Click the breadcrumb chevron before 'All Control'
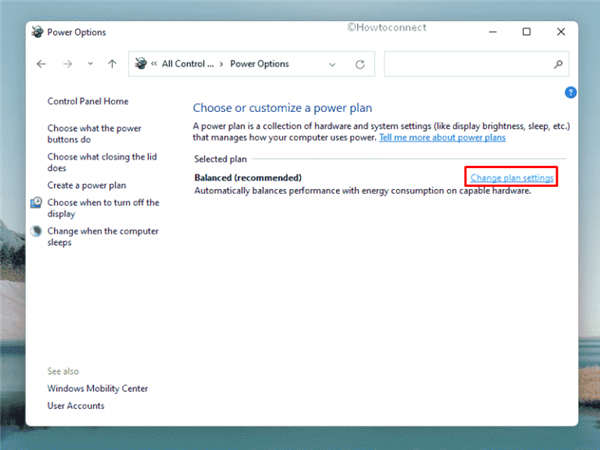 pyautogui.click(x=154, y=64)
